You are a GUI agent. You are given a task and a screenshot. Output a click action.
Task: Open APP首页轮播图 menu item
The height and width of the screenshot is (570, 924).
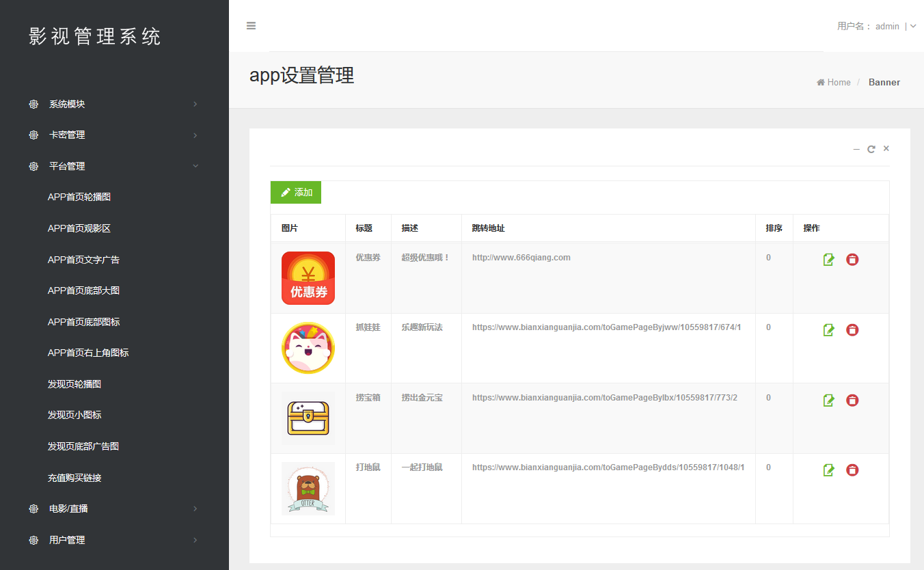click(79, 197)
